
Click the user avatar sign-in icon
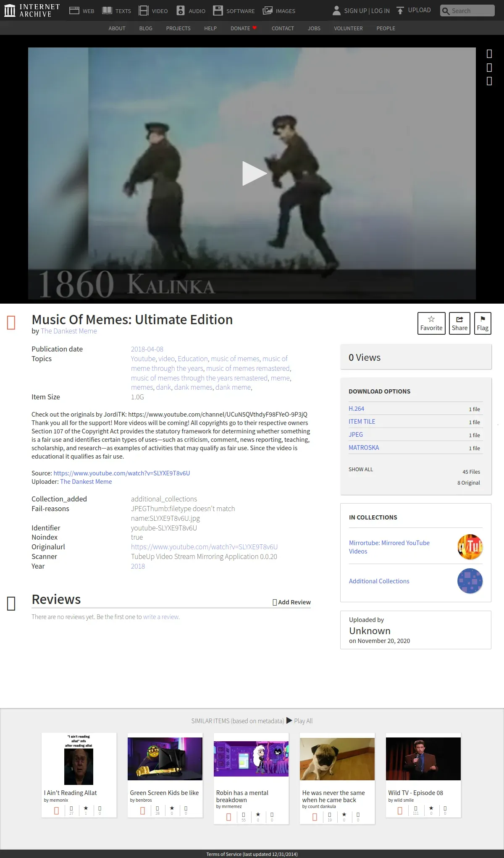pos(336,10)
